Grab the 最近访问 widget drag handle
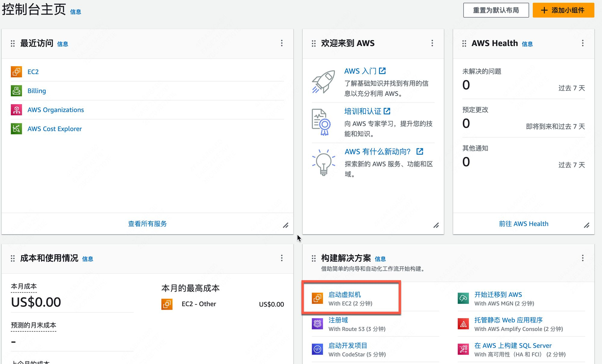The height and width of the screenshot is (364, 602). click(x=13, y=44)
